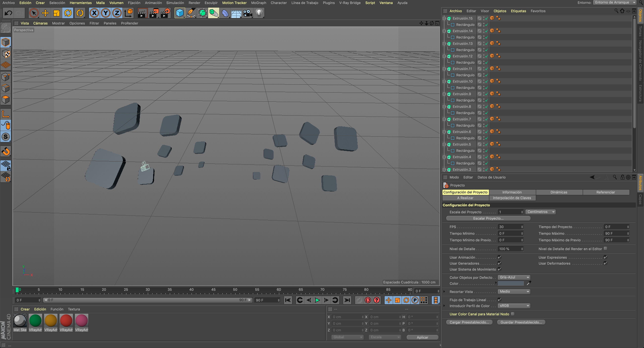Disable the Usar Animación checkbox
The image size is (644, 348).
click(x=499, y=257)
